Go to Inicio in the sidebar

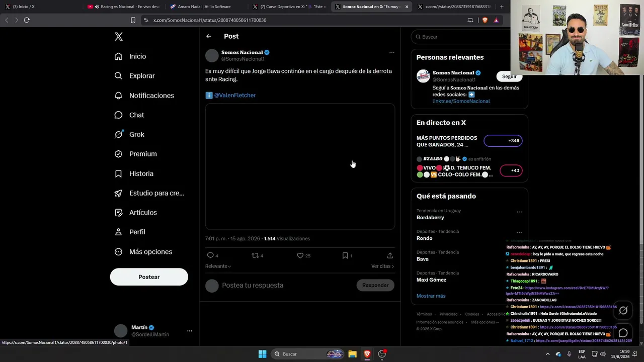[130, 56]
